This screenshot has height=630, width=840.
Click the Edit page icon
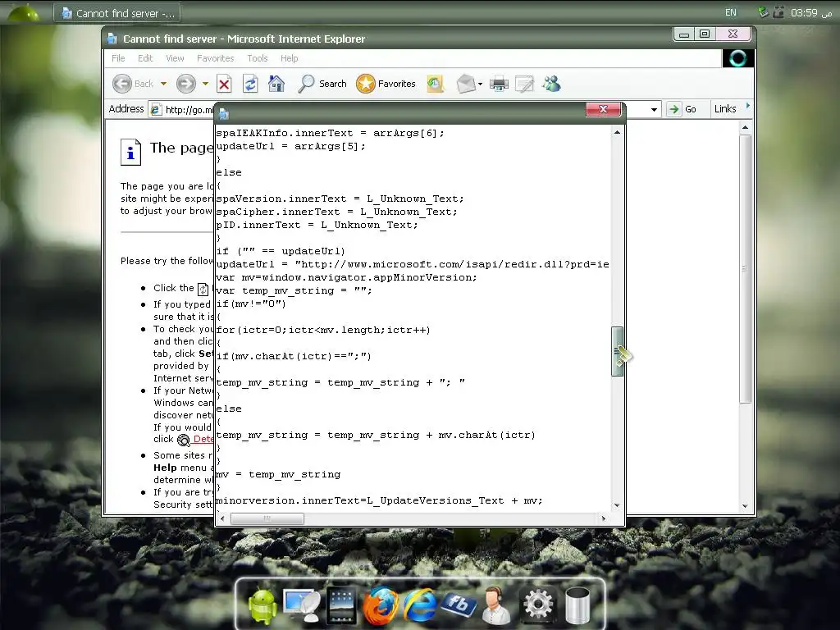pos(524,84)
